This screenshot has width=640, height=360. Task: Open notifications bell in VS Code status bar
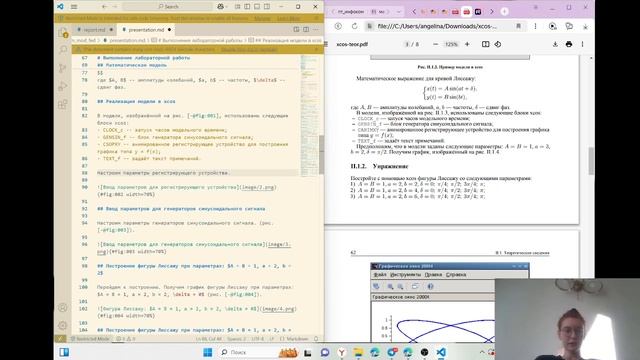[x=316, y=339]
